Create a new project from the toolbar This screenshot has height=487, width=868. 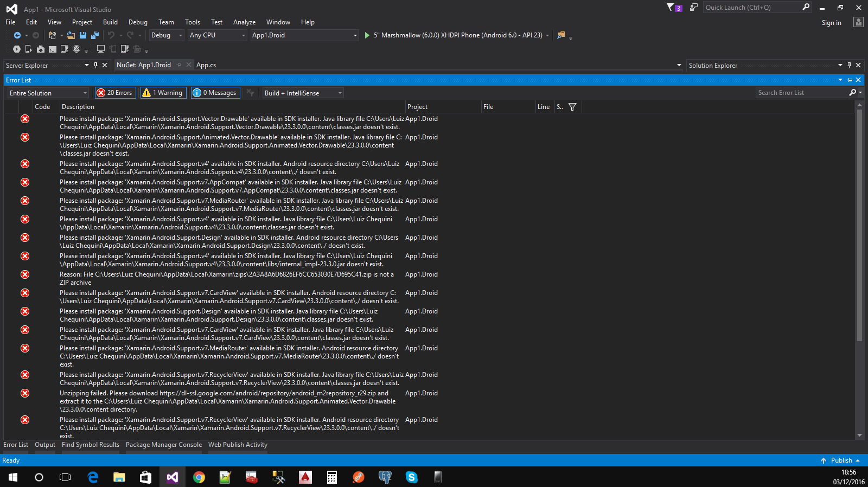tap(52, 35)
